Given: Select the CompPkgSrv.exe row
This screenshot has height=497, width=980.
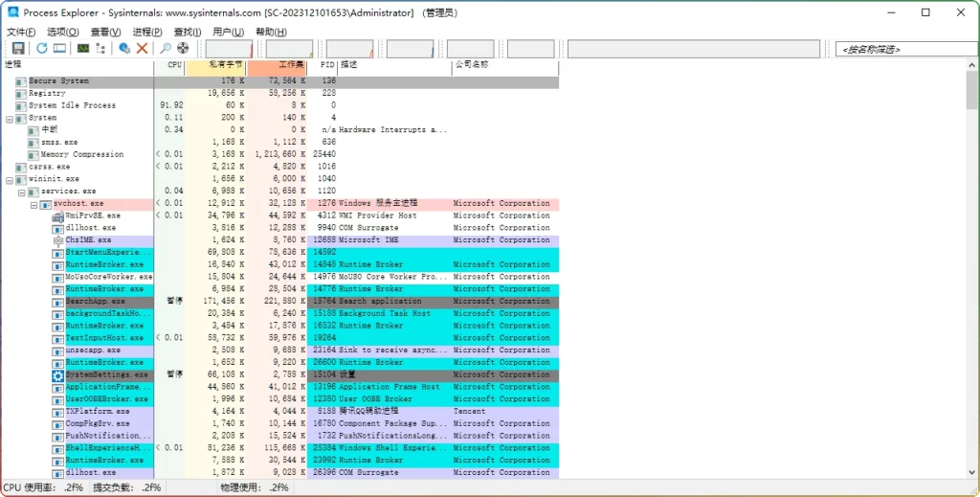Looking at the screenshot, I should point(280,424).
